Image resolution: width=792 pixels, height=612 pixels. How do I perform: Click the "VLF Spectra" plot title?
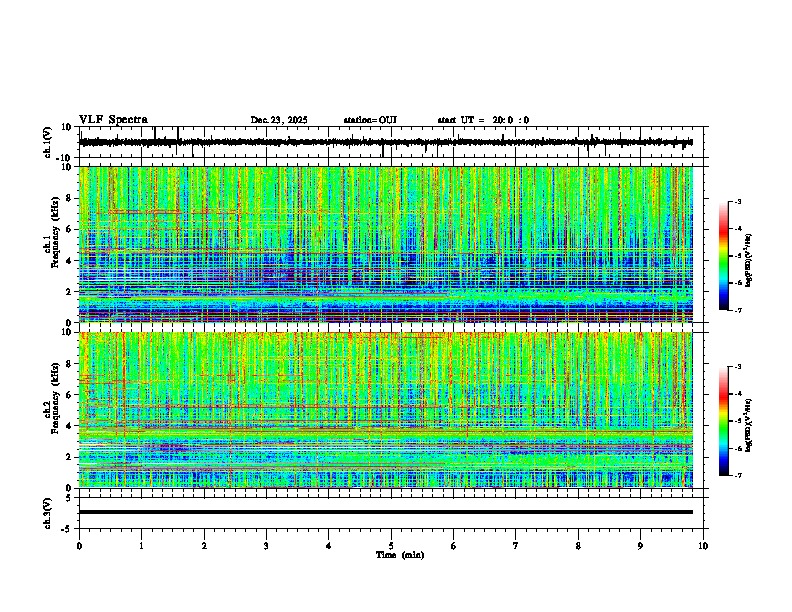tap(113, 120)
